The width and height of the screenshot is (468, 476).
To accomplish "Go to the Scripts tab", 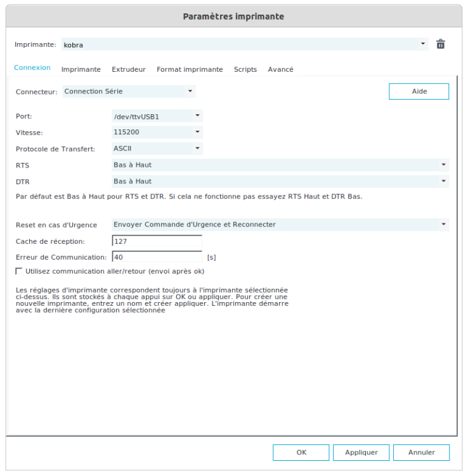I will (245, 70).
